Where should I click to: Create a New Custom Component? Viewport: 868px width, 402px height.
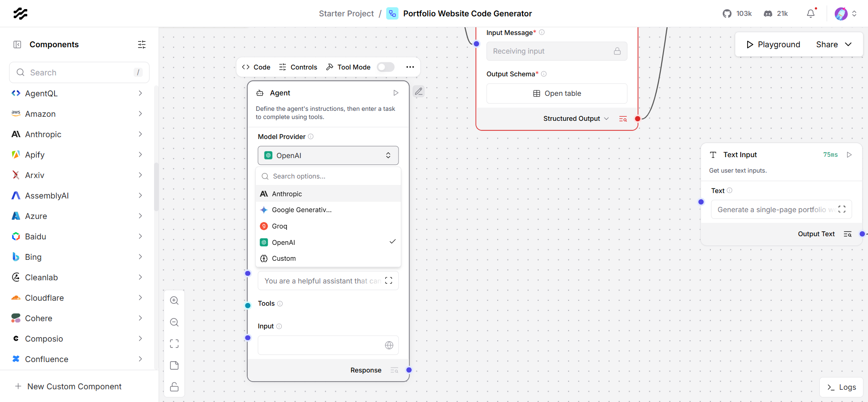(x=68, y=387)
